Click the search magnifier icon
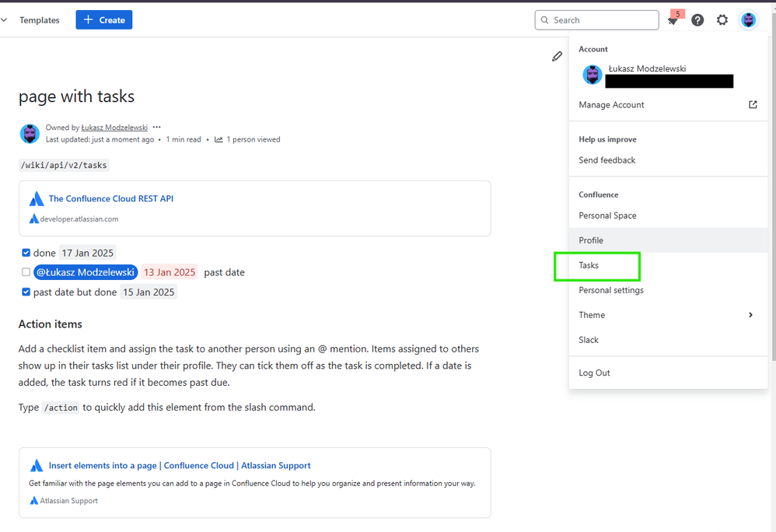This screenshot has width=776, height=532. pos(544,20)
